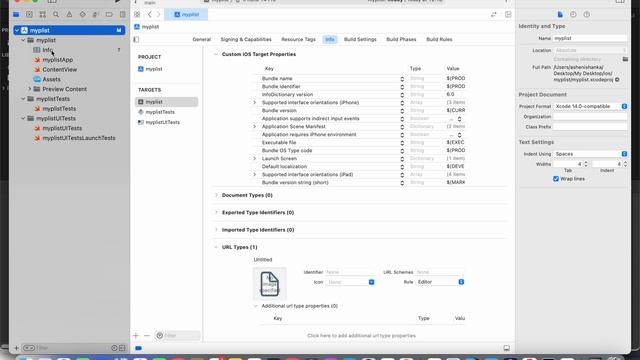Collapse Custom iOS Target Properties section
Viewport: 640px width, 360px height.
216,54
